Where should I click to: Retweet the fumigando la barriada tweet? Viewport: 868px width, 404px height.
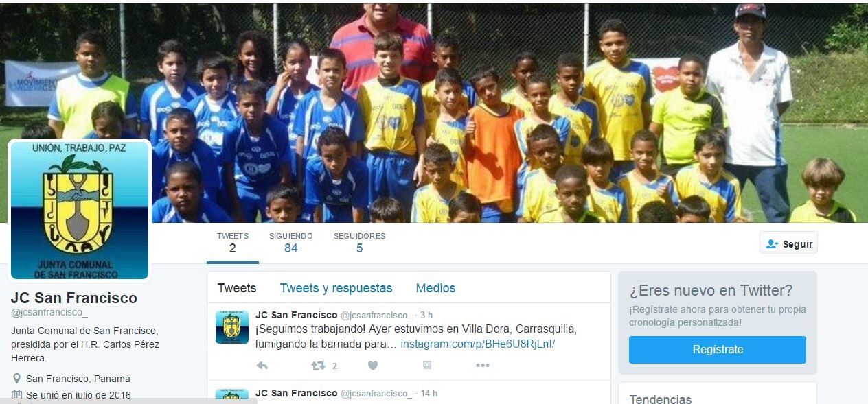(x=318, y=366)
